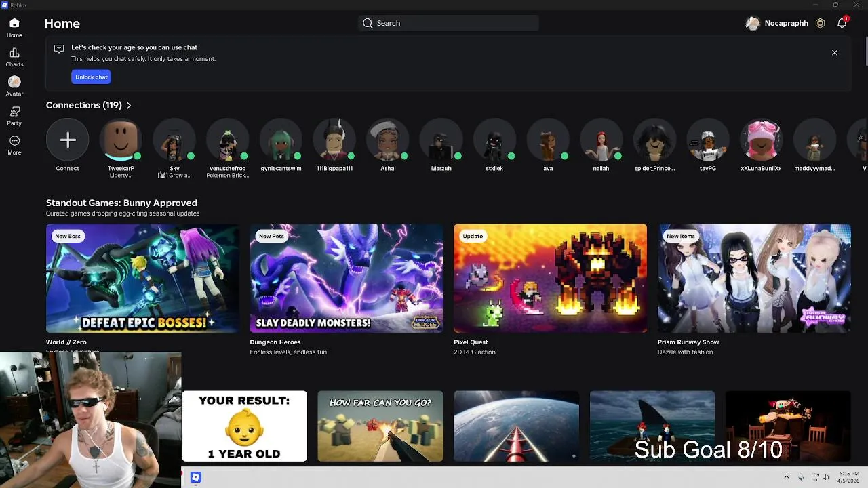Expand Connections list chevron

tap(129, 105)
